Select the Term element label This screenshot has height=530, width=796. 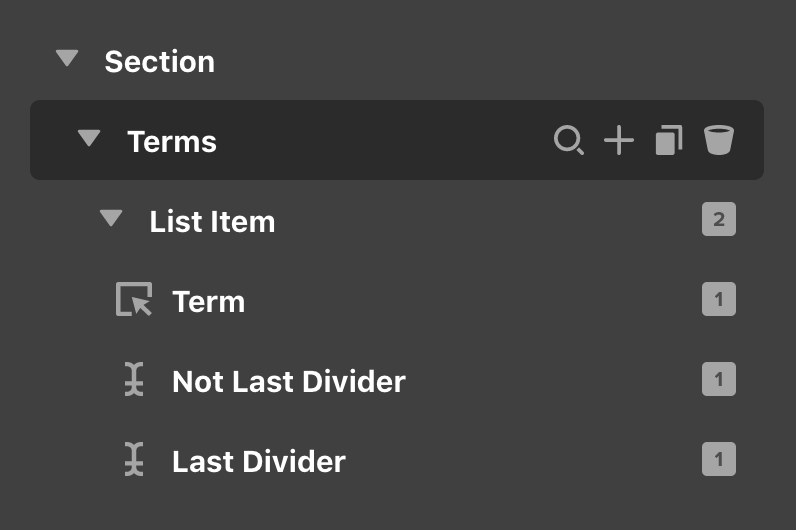pyautogui.click(x=208, y=301)
